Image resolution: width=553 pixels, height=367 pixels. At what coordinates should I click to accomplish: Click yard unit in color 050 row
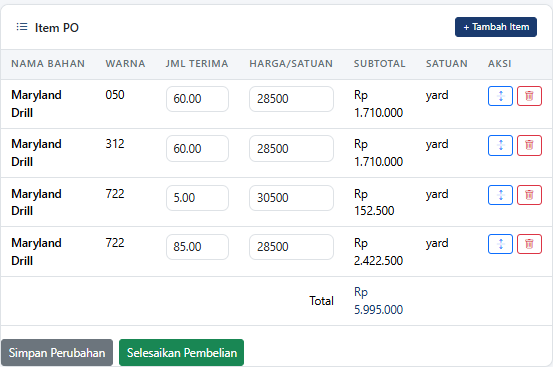click(437, 95)
